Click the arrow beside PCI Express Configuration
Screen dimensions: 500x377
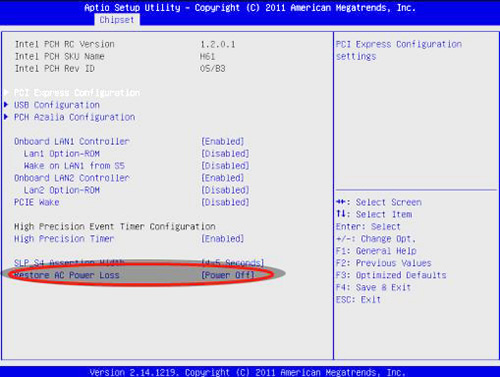pos(6,92)
